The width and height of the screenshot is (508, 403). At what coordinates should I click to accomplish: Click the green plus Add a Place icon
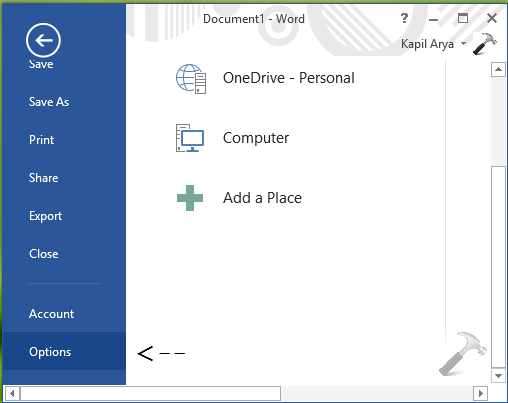click(190, 198)
